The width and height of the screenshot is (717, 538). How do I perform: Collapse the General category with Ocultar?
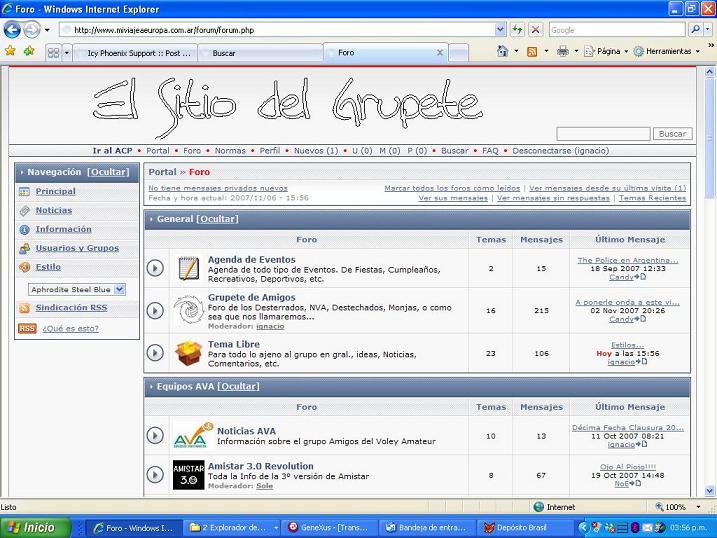pos(217,219)
